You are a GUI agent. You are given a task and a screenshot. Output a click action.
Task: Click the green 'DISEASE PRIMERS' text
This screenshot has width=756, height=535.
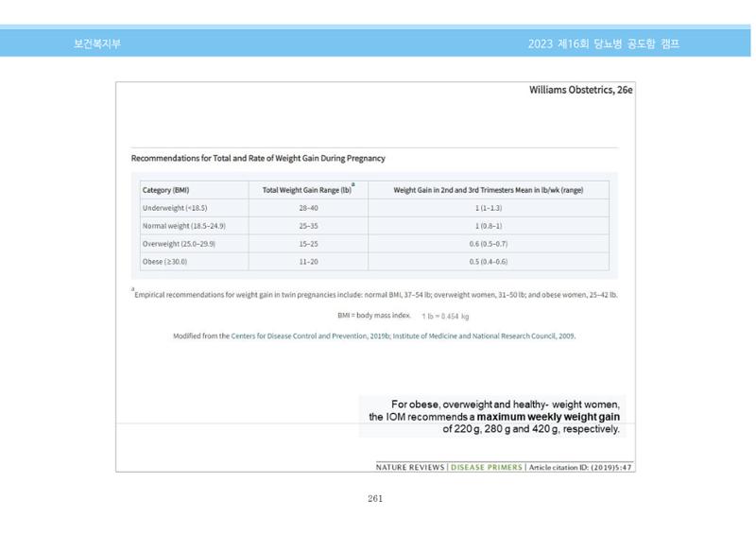[487, 467]
